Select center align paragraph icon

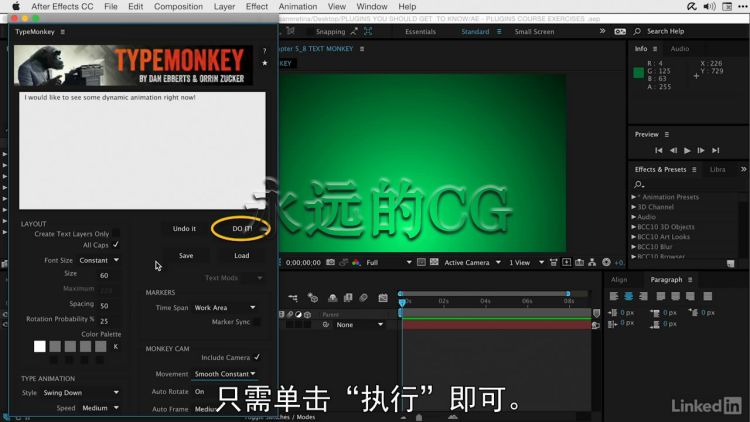click(x=629, y=296)
